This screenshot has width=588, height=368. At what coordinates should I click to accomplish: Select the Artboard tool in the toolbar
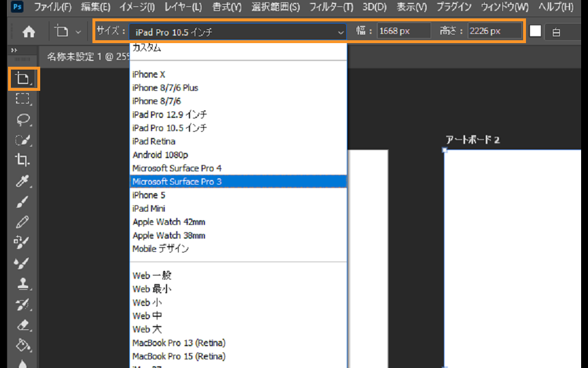coord(23,78)
